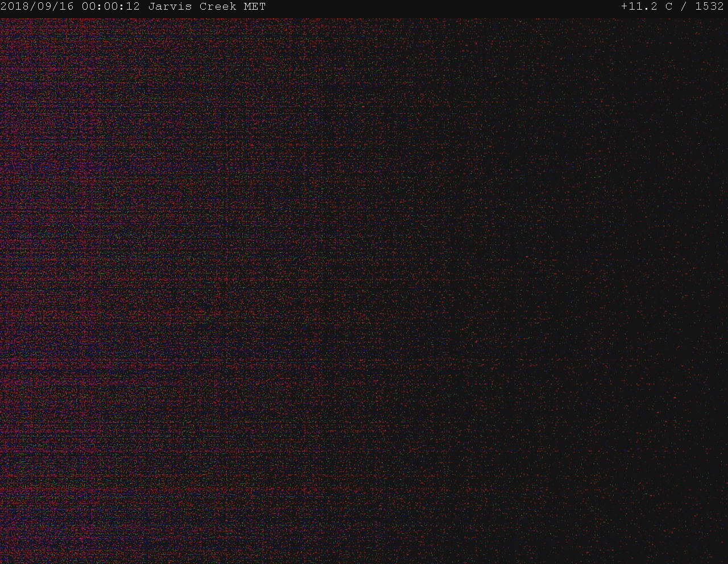The image size is (728, 564).
Task: Click the date text 2018/09/16
Action: click(37, 7)
